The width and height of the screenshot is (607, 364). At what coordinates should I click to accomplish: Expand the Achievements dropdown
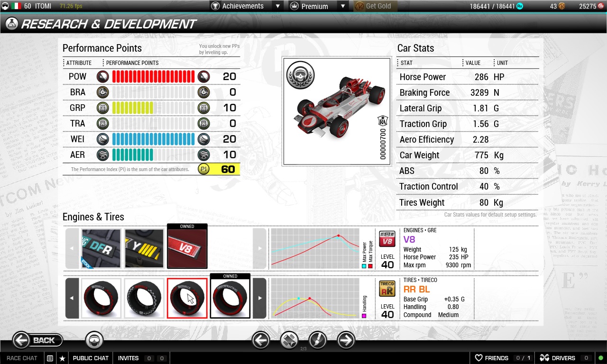pos(278,6)
